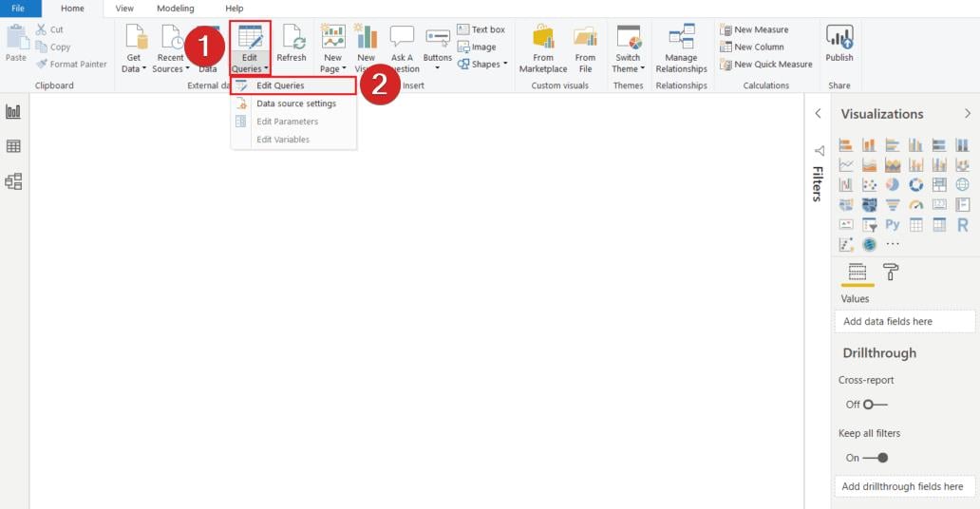Screen dimensions: 980x509
Task: Insert a Funnel chart visual
Action: [x=893, y=204]
